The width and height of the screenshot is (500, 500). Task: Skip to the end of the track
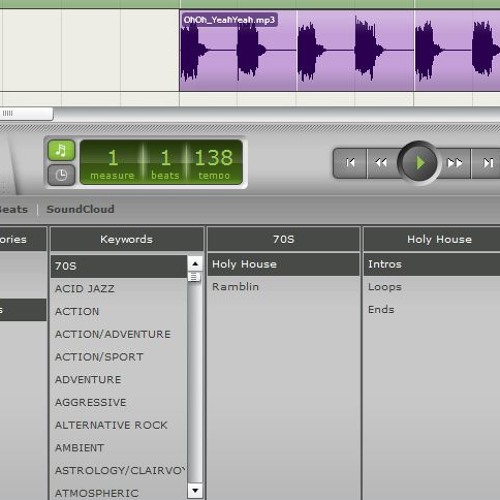click(487, 163)
